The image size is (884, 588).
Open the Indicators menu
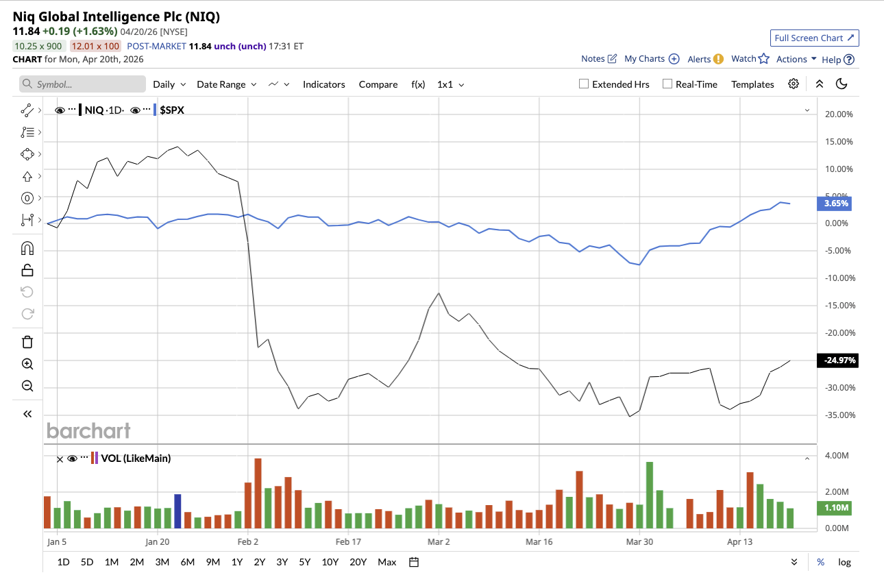click(x=324, y=84)
